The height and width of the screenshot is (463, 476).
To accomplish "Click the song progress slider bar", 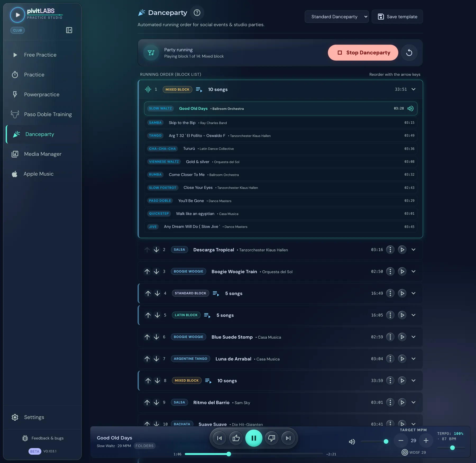I will coord(254,454).
